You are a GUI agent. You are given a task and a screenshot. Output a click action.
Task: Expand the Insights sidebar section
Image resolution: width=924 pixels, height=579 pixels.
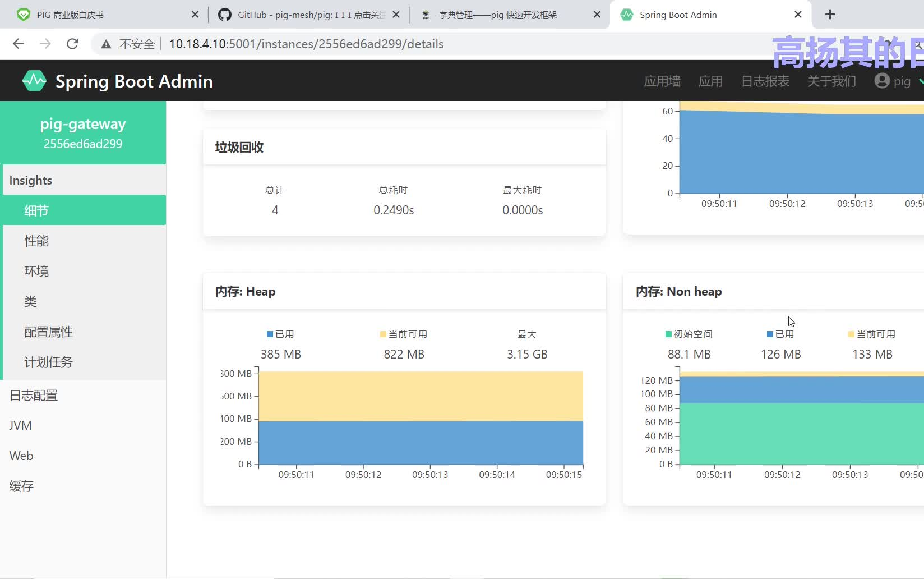pos(84,180)
